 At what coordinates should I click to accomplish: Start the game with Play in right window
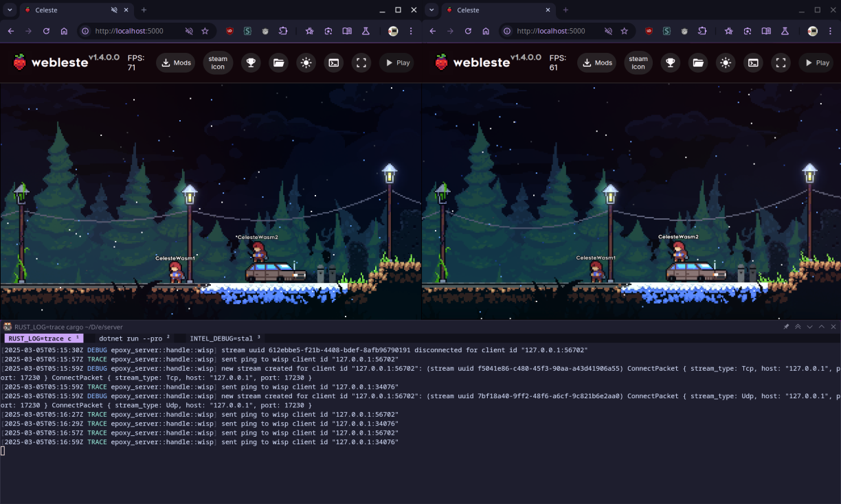coord(816,62)
